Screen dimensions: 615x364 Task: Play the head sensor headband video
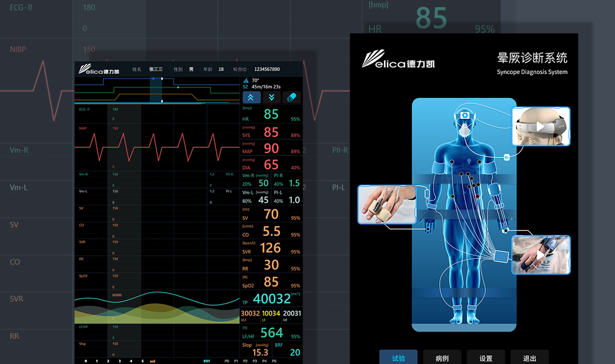[540, 126]
